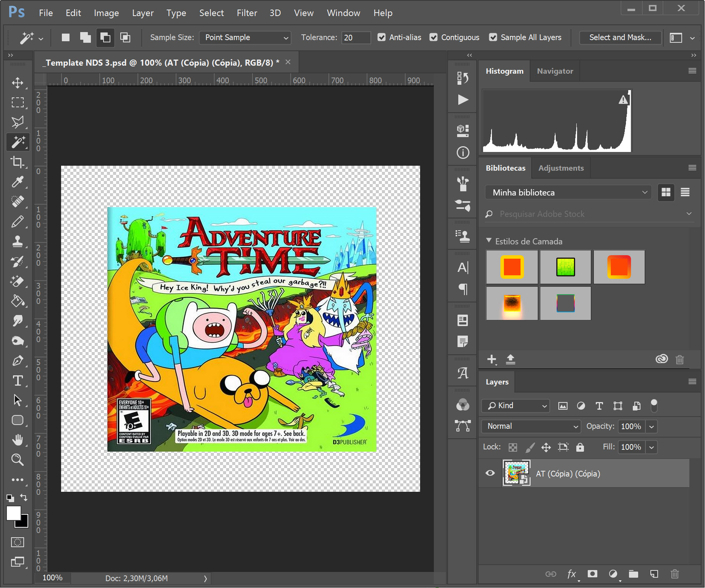
Task: Uncheck Sample All Layers checkbox
Action: [x=493, y=37]
